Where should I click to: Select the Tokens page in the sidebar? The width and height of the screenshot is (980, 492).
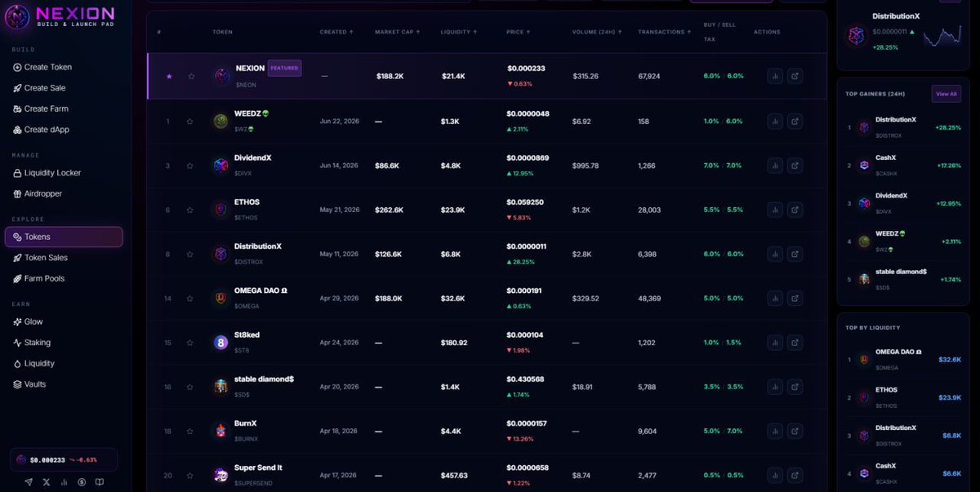tap(64, 237)
